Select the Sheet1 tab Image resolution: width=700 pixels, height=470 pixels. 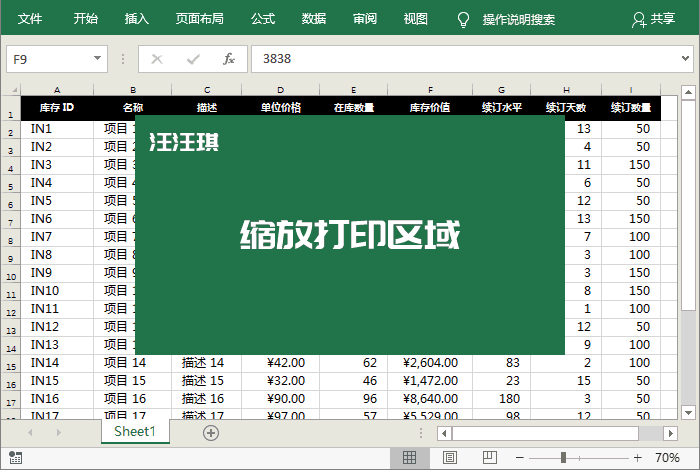coord(135,432)
